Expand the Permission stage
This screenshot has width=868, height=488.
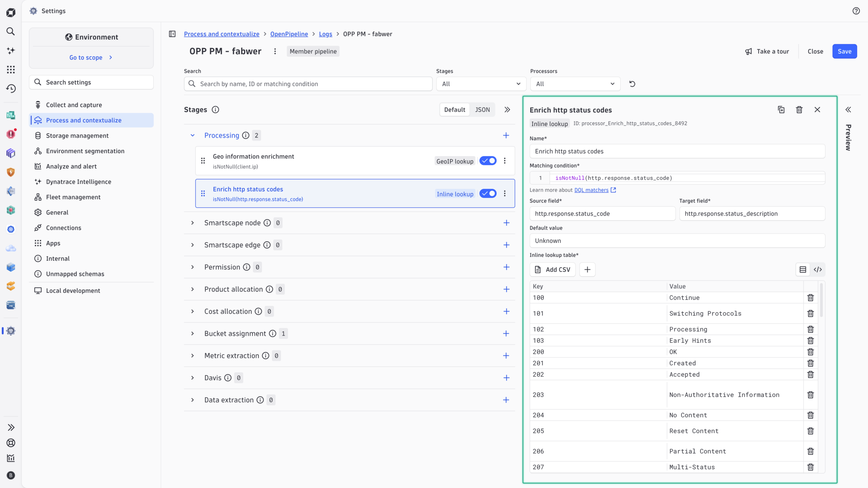click(193, 267)
